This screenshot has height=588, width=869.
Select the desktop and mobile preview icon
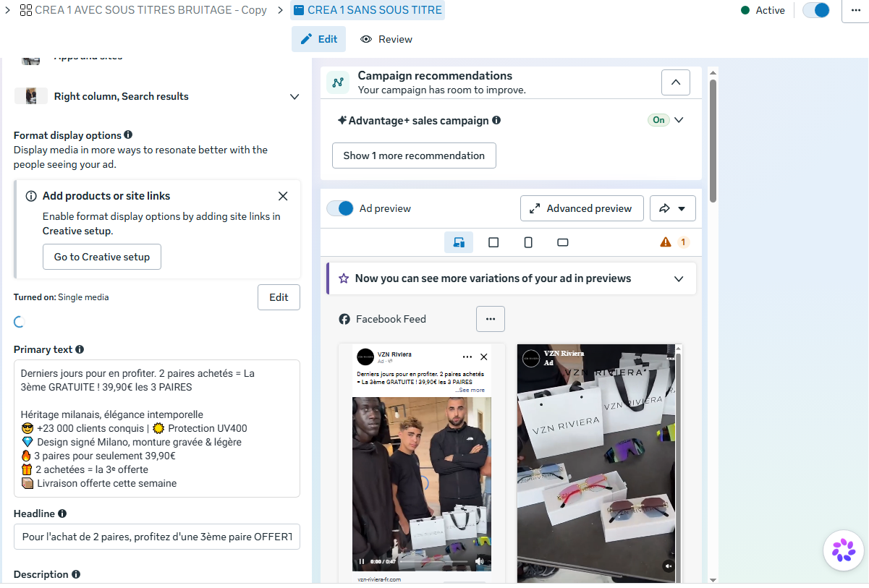[x=459, y=242]
